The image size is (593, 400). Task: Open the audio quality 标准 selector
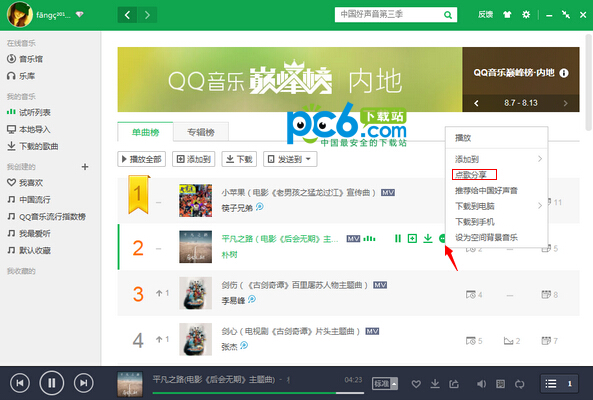click(x=385, y=384)
